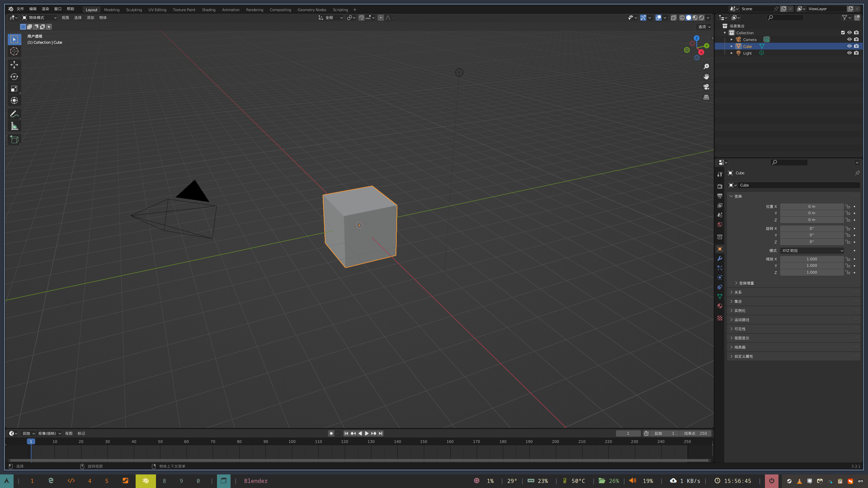This screenshot has height=488, width=868.
Task: Open the object mode dropdown
Action: [39, 18]
